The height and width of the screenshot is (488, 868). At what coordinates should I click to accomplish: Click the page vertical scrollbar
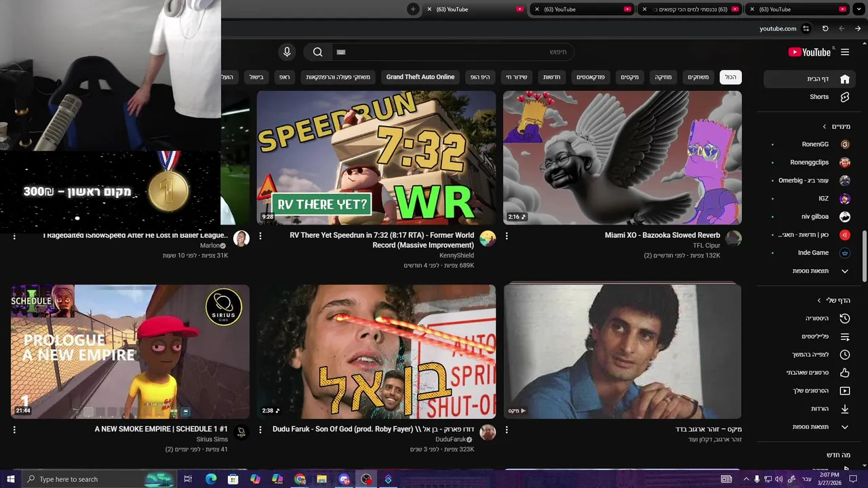864,256
